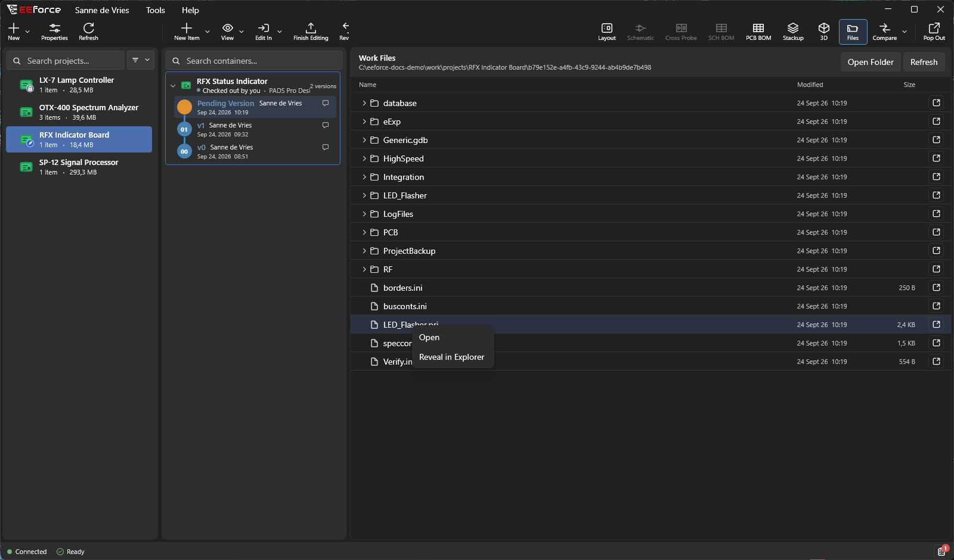
Task: Select the Integration folder row
Action: [x=651, y=177]
